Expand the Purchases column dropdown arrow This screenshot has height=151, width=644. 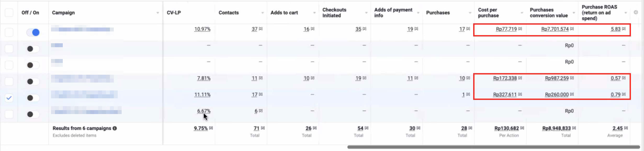(470, 13)
